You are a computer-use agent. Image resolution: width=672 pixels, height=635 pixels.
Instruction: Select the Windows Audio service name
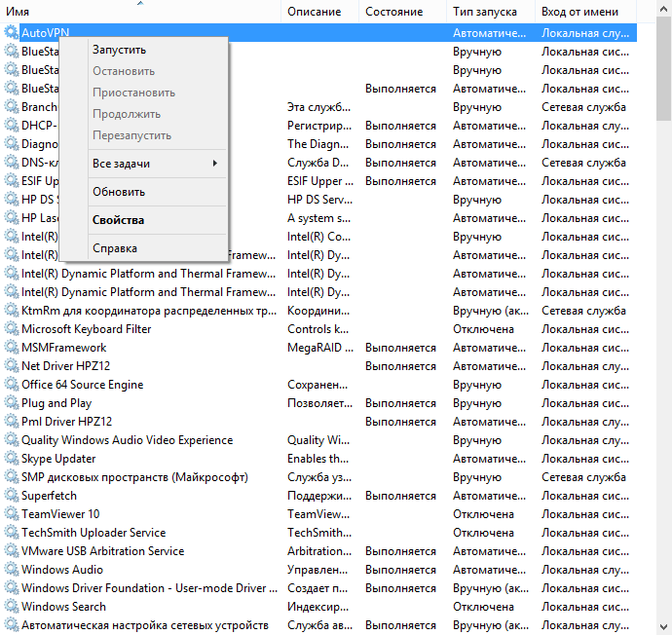pyautogui.click(x=62, y=570)
